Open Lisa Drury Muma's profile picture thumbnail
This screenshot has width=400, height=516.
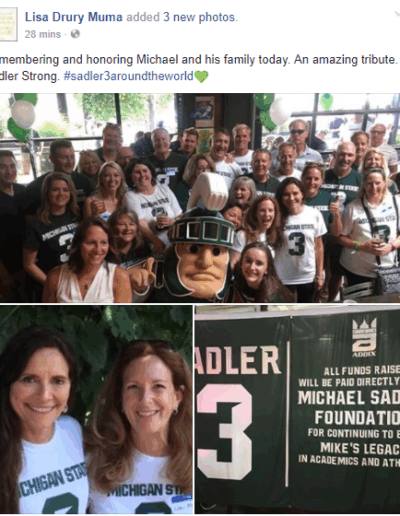8,24
